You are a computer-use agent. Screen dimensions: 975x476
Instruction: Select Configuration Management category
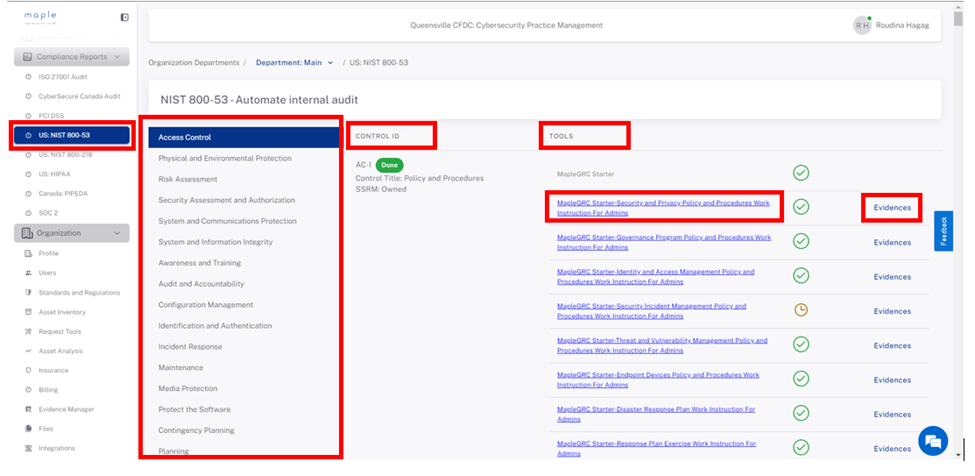206,304
